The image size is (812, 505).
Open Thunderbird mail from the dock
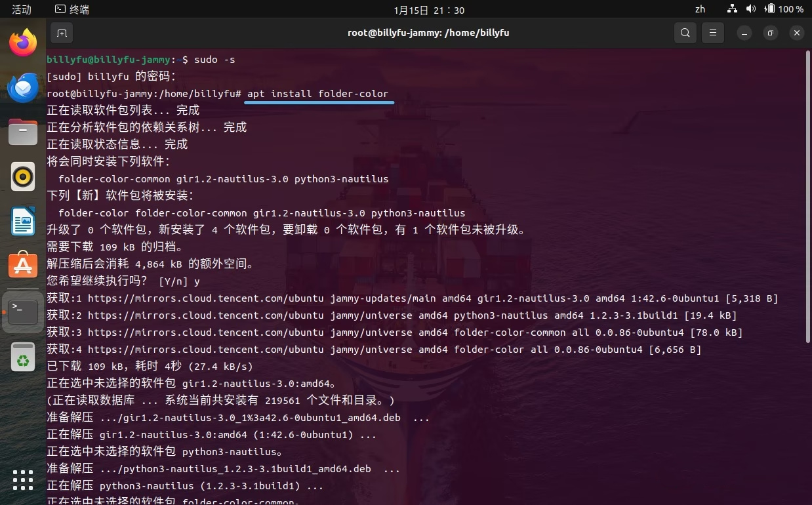coord(23,87)
